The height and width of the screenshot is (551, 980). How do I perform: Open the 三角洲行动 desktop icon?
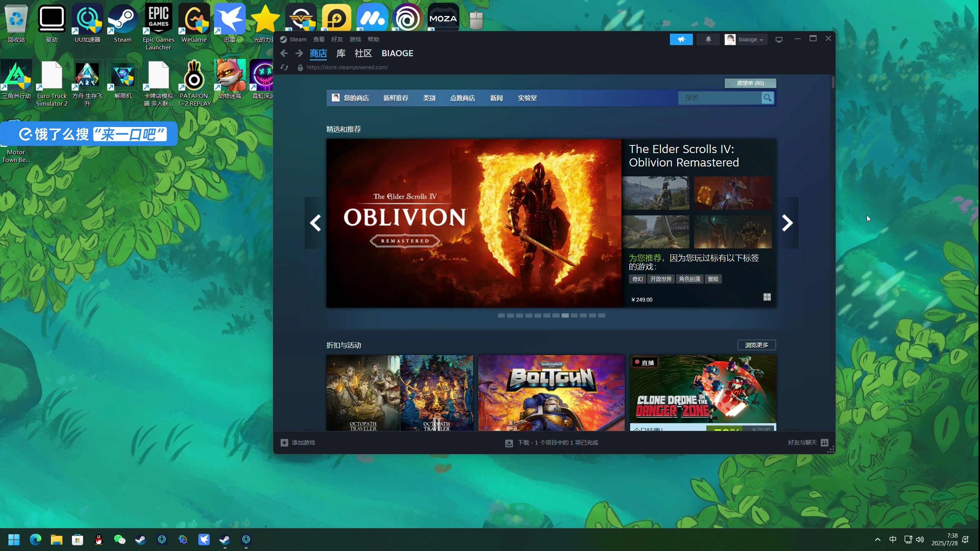point(16,79)
